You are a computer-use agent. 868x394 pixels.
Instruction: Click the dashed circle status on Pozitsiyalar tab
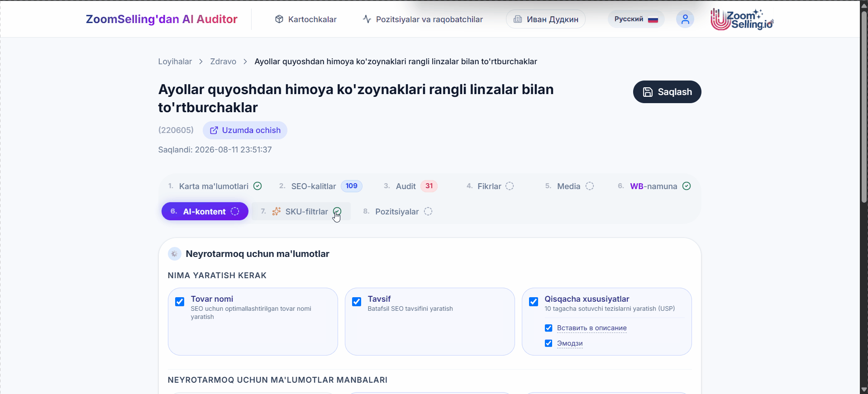tap(428, 211)
